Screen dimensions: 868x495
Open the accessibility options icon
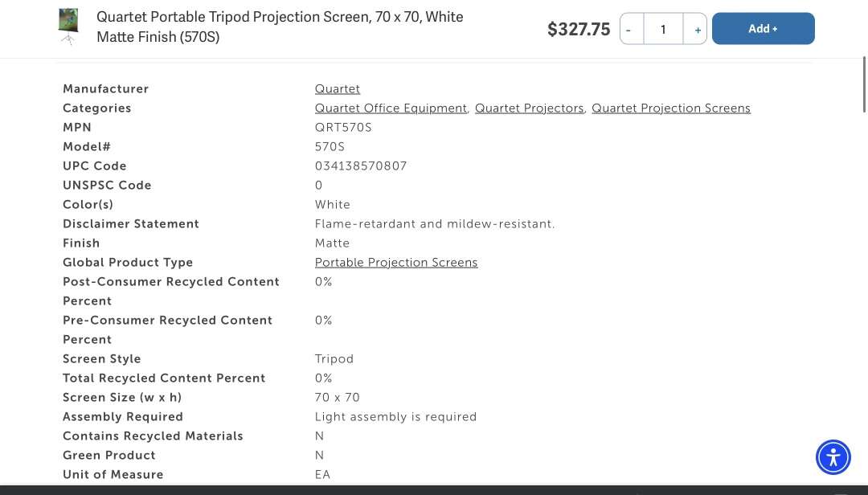coord(833,457)
